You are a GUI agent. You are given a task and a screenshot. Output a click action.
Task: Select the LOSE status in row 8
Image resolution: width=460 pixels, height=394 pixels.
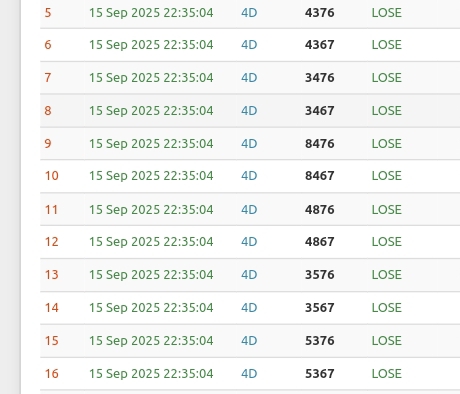coord(387,111)
